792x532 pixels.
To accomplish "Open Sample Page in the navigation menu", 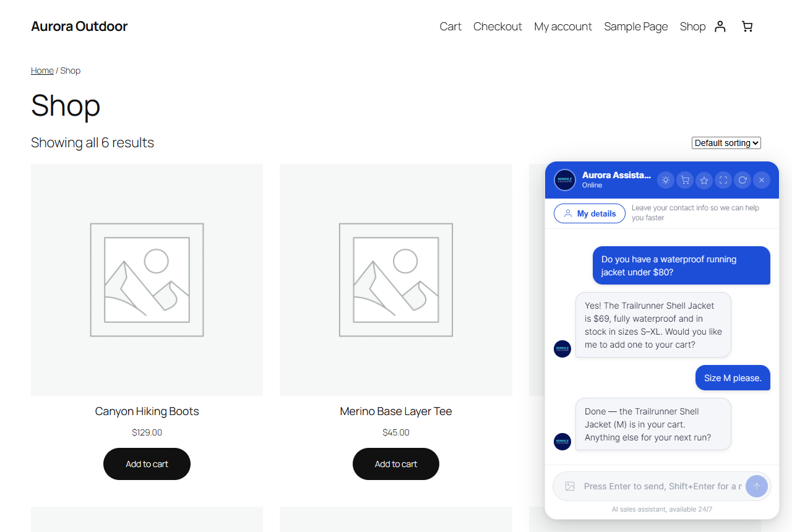I will click(636, 27).
